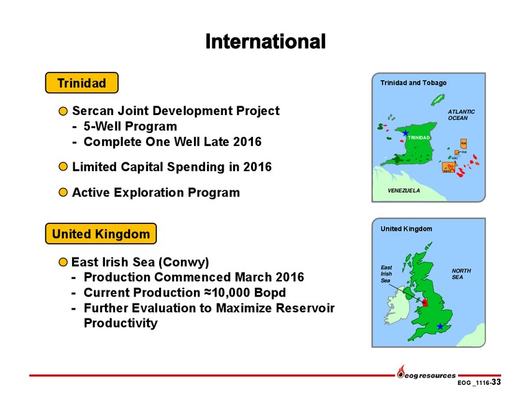The width and height of the screenshot is (532, 411).
Task: Click the East Irish Sea (Conwy) text
Action: [x=140, y=262]
